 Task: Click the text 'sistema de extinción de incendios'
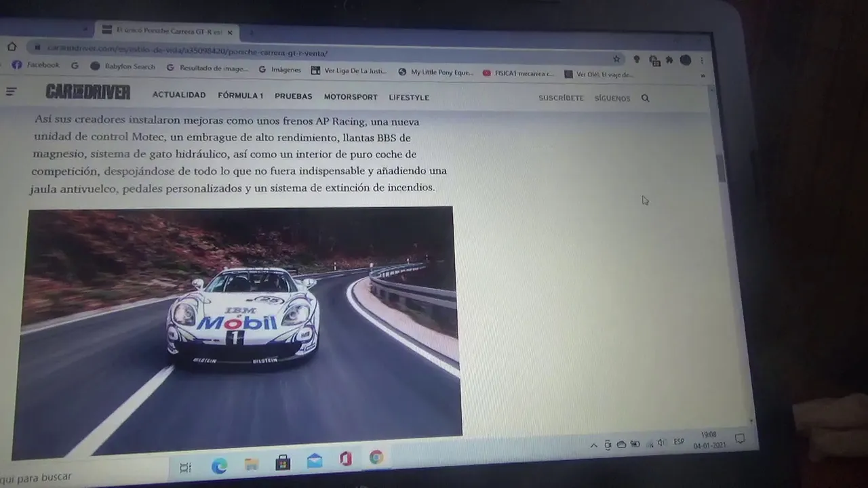(352, 188)
